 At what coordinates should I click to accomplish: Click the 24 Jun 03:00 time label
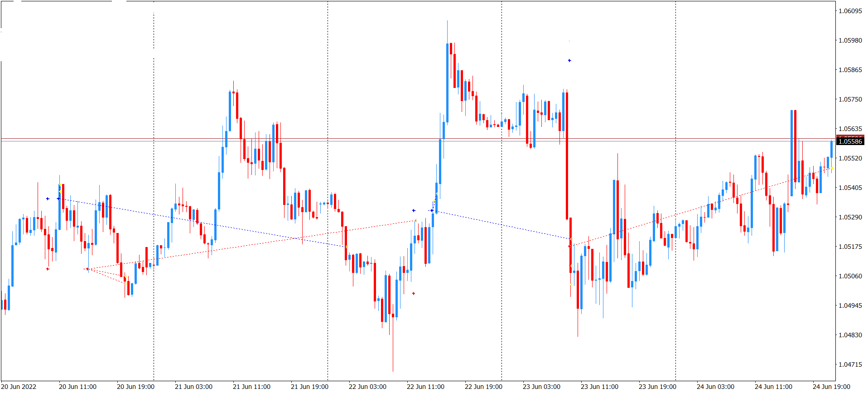point(715,387)
